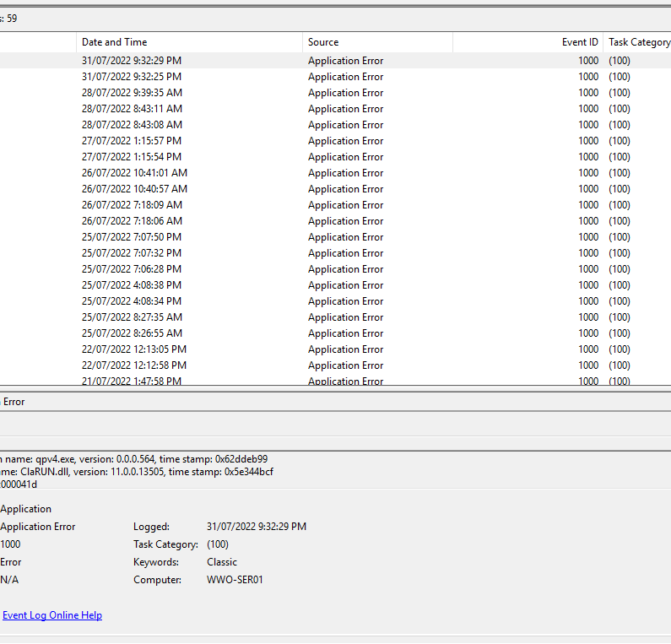The width and height of the screenshot is (671, 644).
Task: Select the 21/07/2022 1:47:58 PM event
Action: click(132, 381)
